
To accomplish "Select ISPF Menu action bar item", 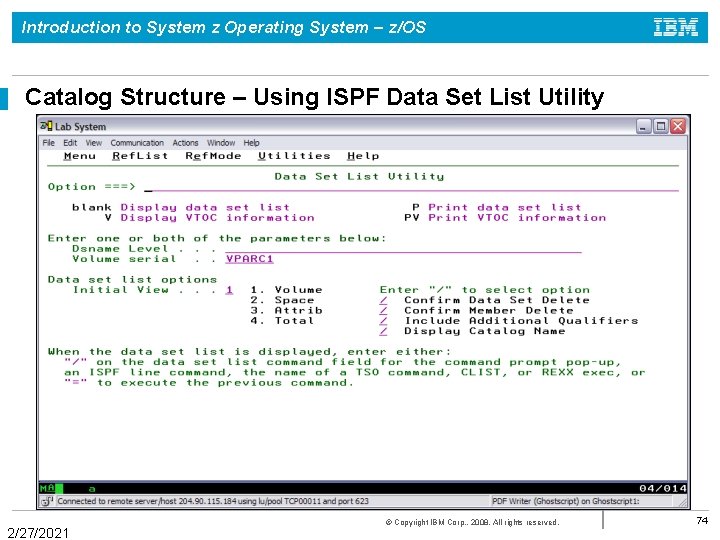I will pyautogui.click(x=79, y=156).
